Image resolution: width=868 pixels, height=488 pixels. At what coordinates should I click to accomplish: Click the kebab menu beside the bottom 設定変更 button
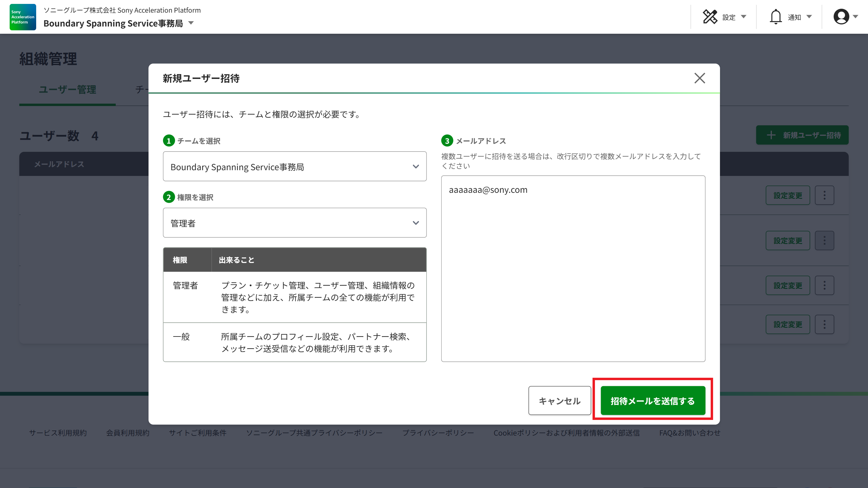click(824, 324)
